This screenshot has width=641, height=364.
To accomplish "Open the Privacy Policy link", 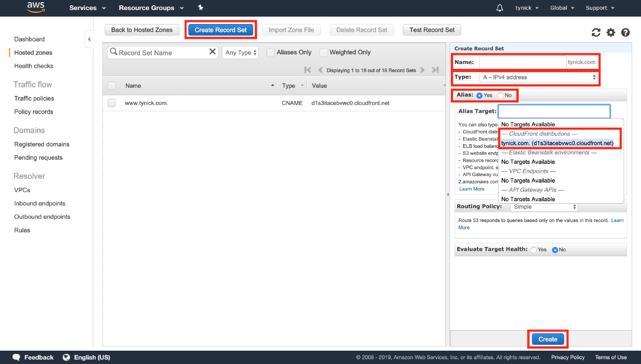I will [568, 357].
